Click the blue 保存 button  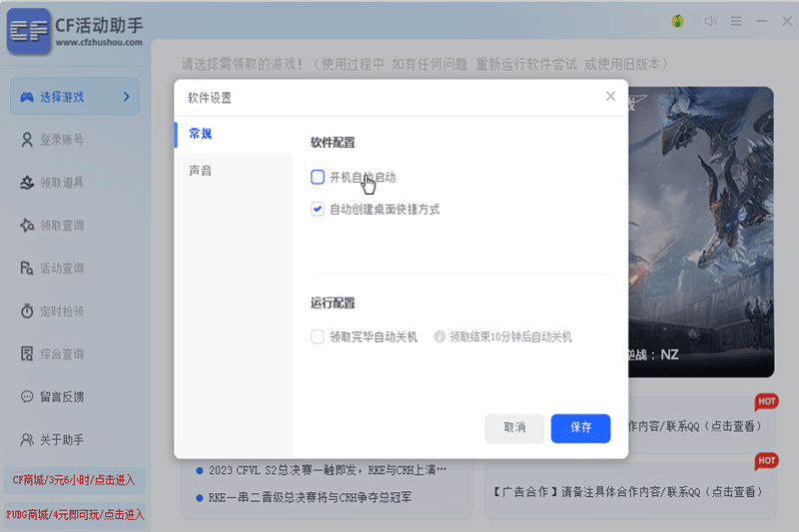coord(580,428)
